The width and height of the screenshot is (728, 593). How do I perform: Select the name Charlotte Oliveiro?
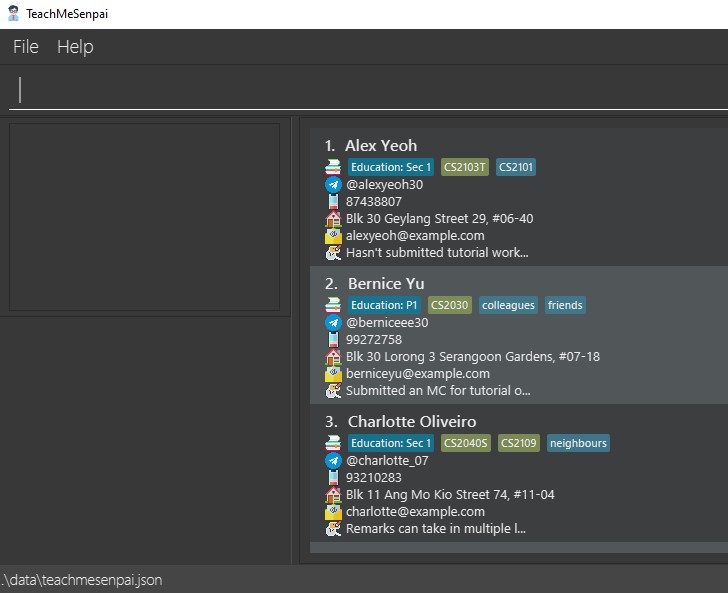412,422
